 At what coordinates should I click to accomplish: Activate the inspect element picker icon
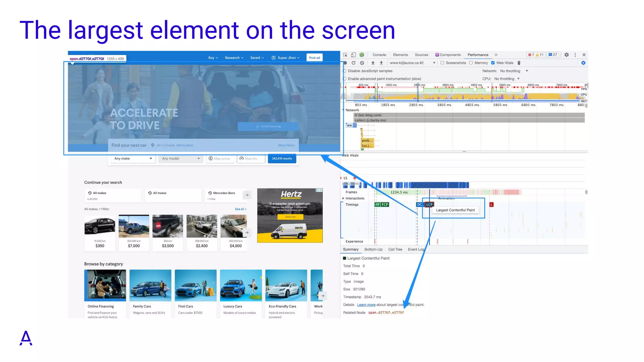[345, 55]
